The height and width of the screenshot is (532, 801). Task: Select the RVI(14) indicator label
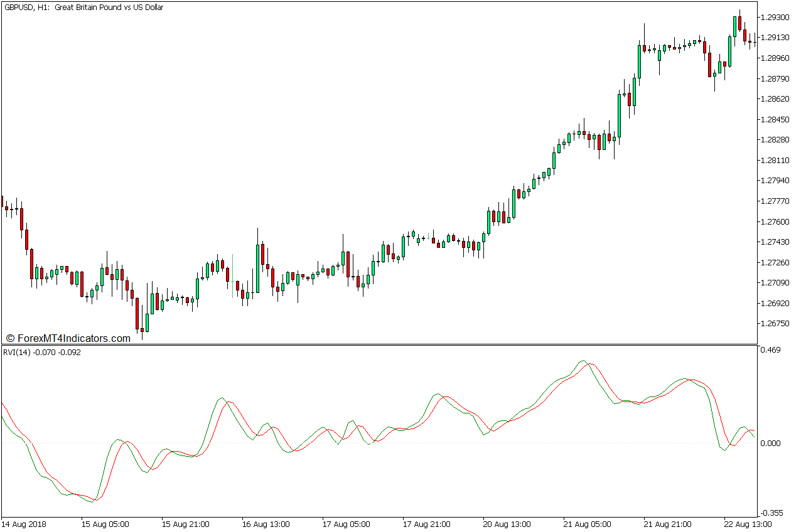(x=41, y=353)
